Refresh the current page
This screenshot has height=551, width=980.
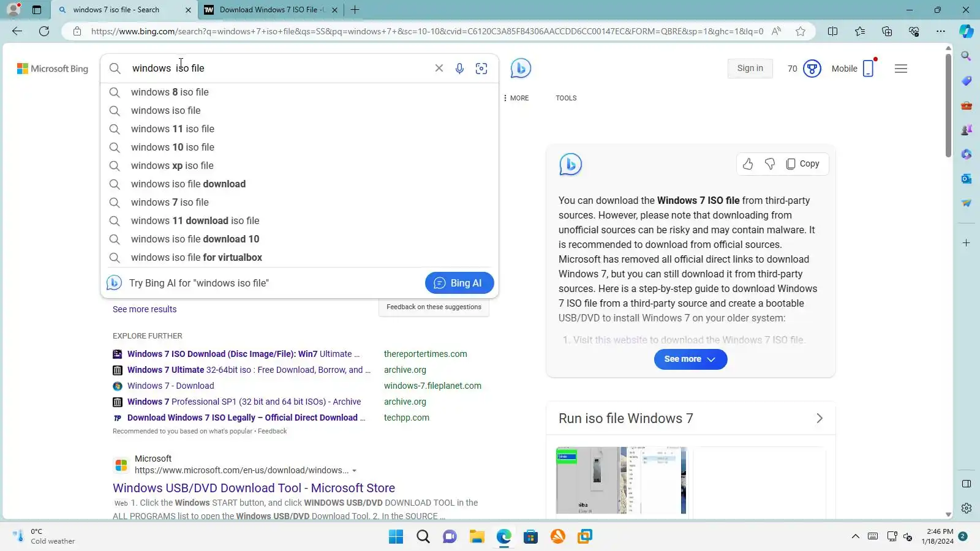(x=44, y=31)
